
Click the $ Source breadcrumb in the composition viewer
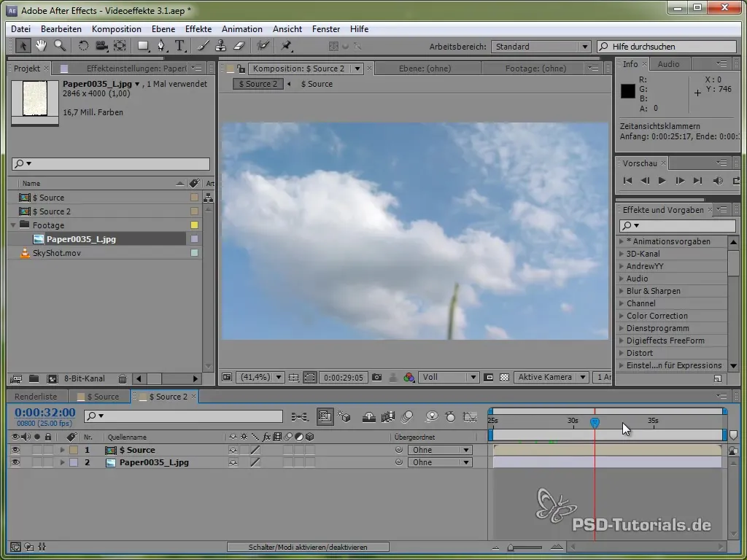coord(317,84)
